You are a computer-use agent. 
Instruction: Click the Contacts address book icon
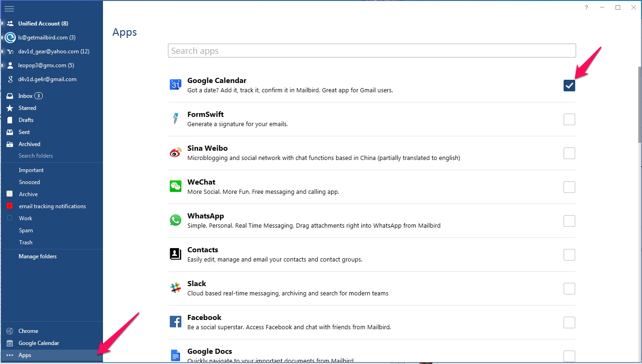[175, 254]
